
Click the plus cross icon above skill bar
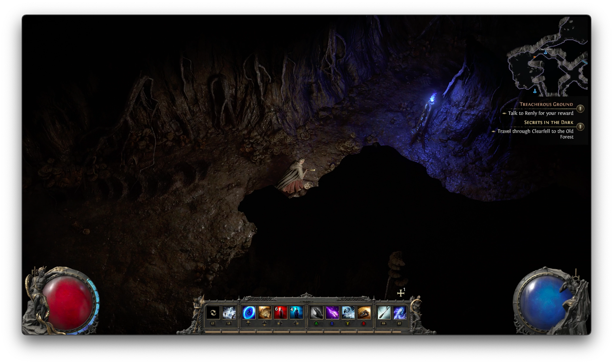click(401, 293)
